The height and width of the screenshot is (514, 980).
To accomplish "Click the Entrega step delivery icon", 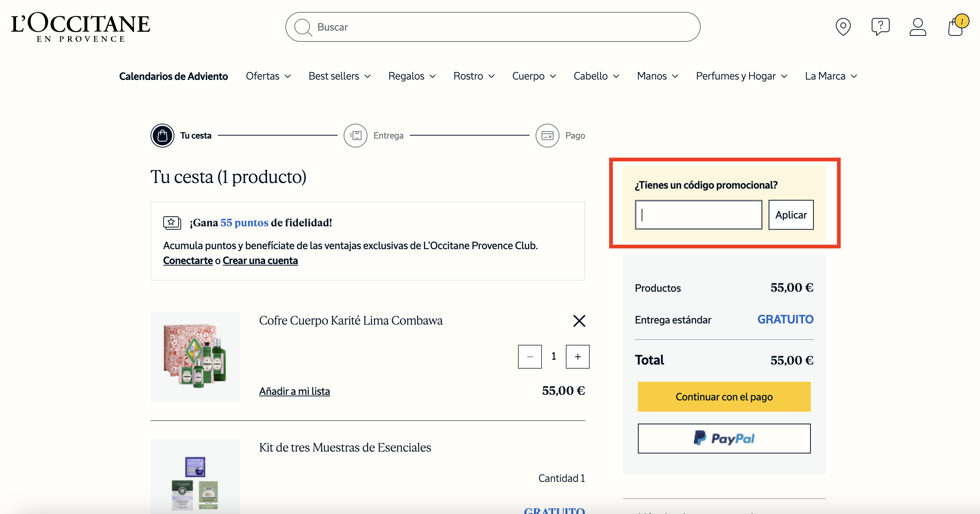I will (355, 136).
